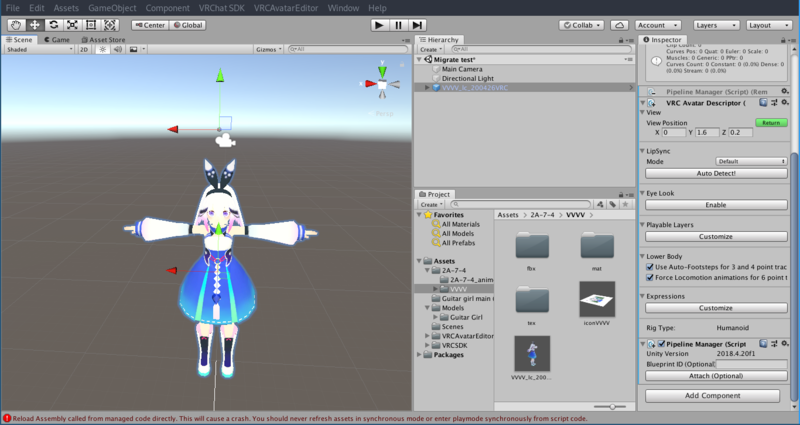Open Pipeline Manager help icon
Image resolution: width=800 pixels, height=425 pixels.
(763, 343)
